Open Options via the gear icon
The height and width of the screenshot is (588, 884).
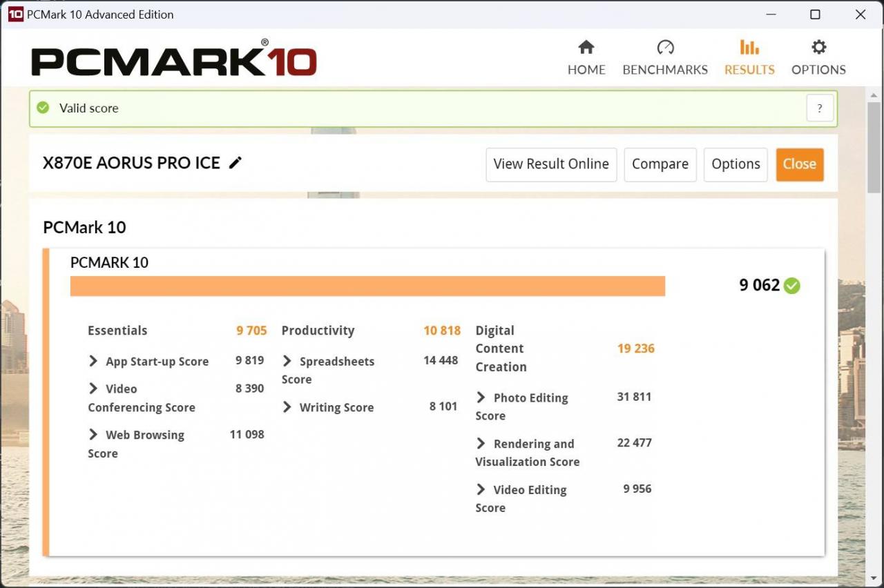[x=818, y=47]
